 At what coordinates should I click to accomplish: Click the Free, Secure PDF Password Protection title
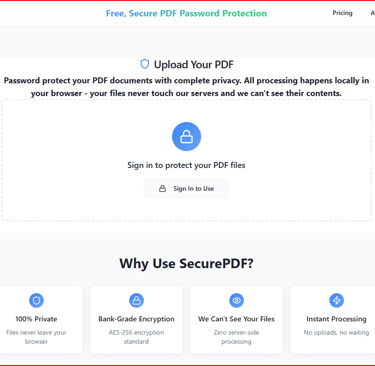186,13
